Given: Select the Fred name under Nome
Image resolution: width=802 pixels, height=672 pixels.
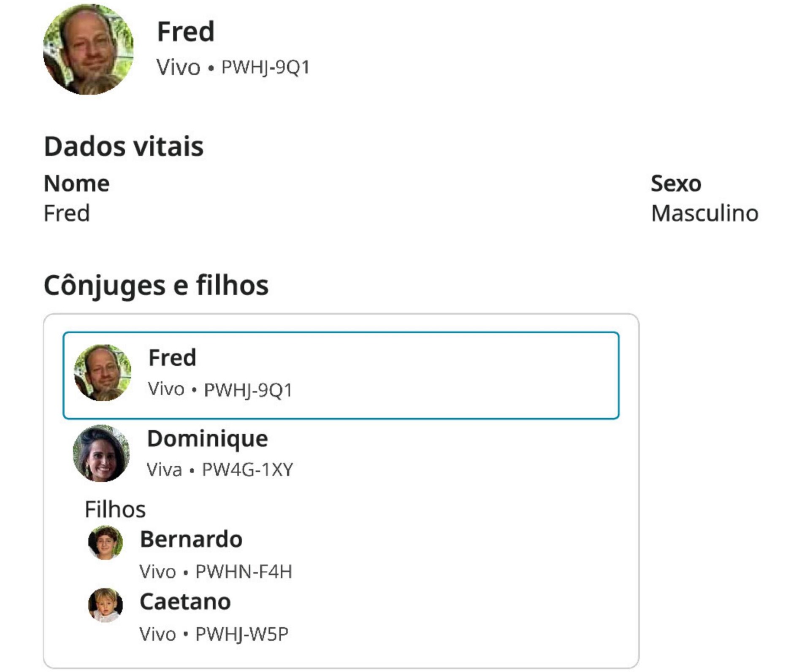Looking at the screenshot, I should pos(67,213).
